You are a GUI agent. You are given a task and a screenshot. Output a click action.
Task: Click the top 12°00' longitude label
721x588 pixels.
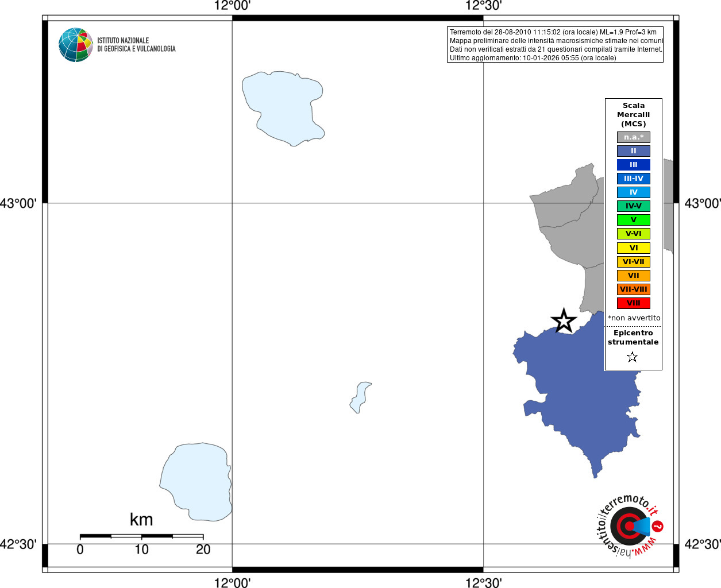232,6
